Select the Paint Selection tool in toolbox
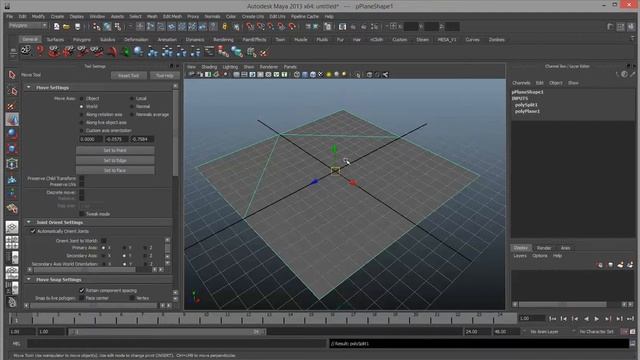Viewport: 640px width, 360px height. 12,106
